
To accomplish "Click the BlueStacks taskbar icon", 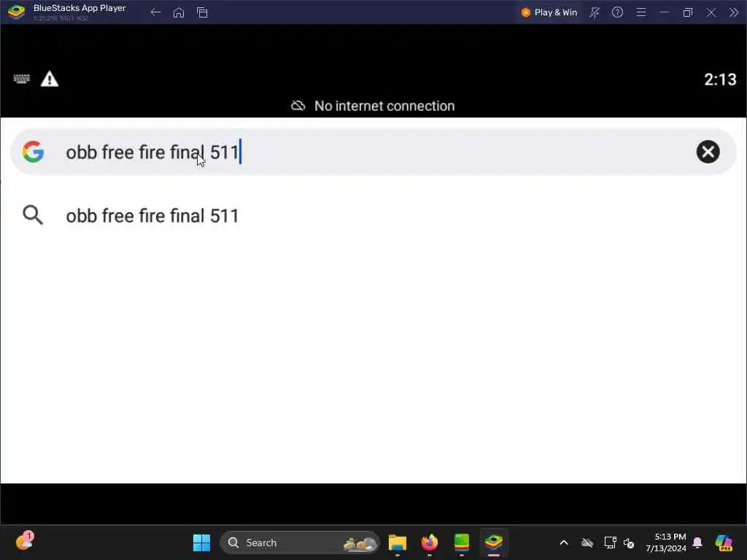I will [x=494, y=542].
